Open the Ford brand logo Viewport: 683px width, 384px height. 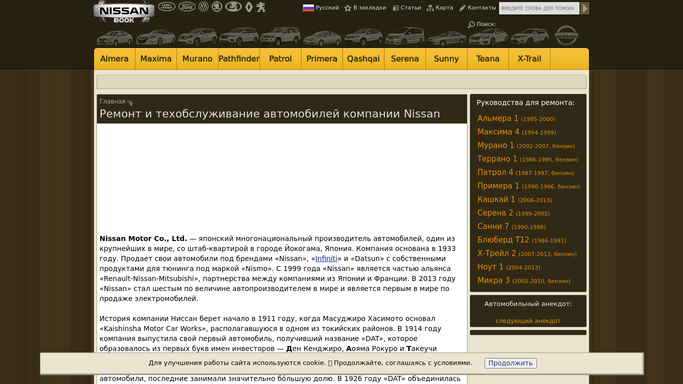point(187,7)
